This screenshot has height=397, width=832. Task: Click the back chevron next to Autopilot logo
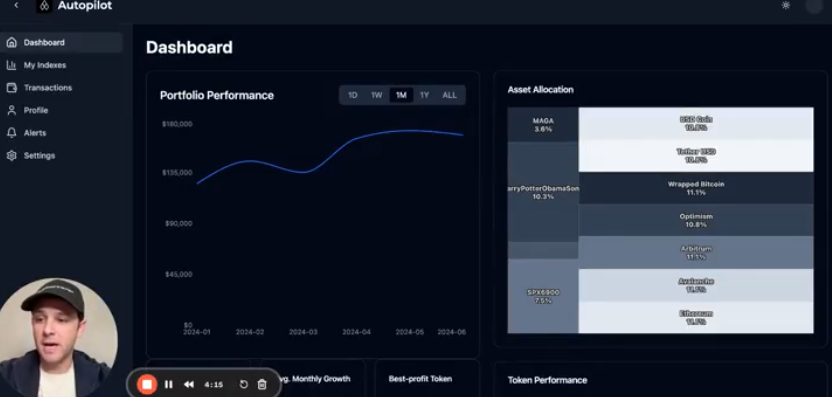(x=16, y=5)
